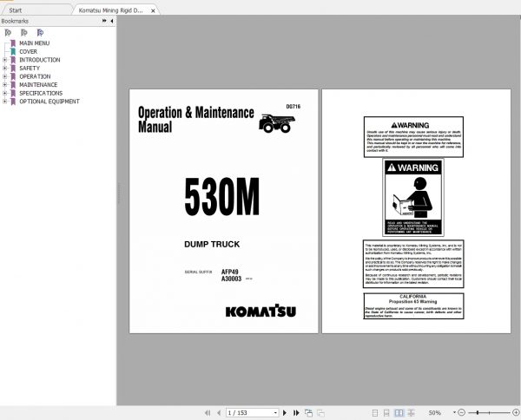Expand the SAFETY bookmark node
Viewport: 521px width, 420px height.
[4, 68]
